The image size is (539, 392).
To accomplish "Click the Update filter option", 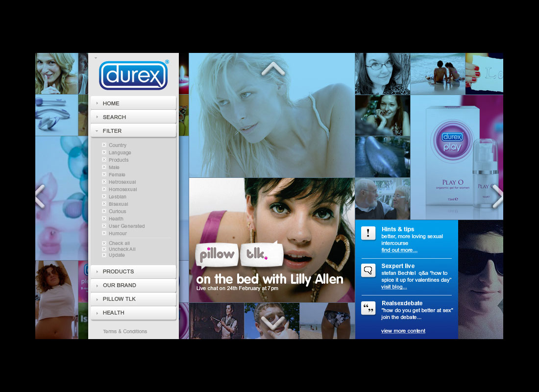I will coord(114,255).
